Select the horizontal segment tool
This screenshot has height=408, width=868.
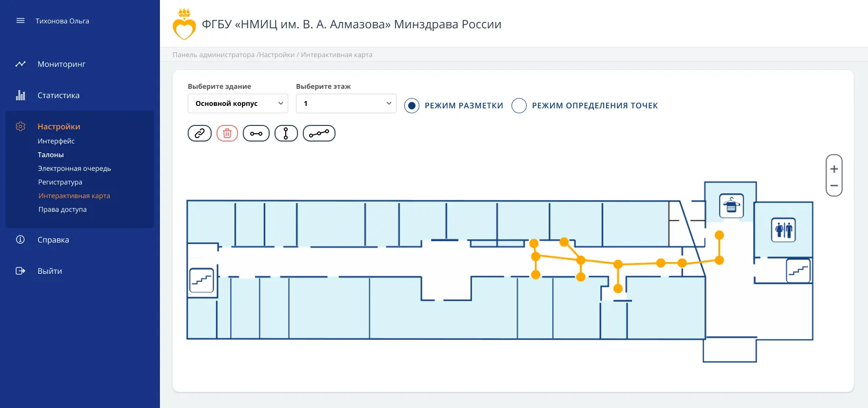click(256, 133)
